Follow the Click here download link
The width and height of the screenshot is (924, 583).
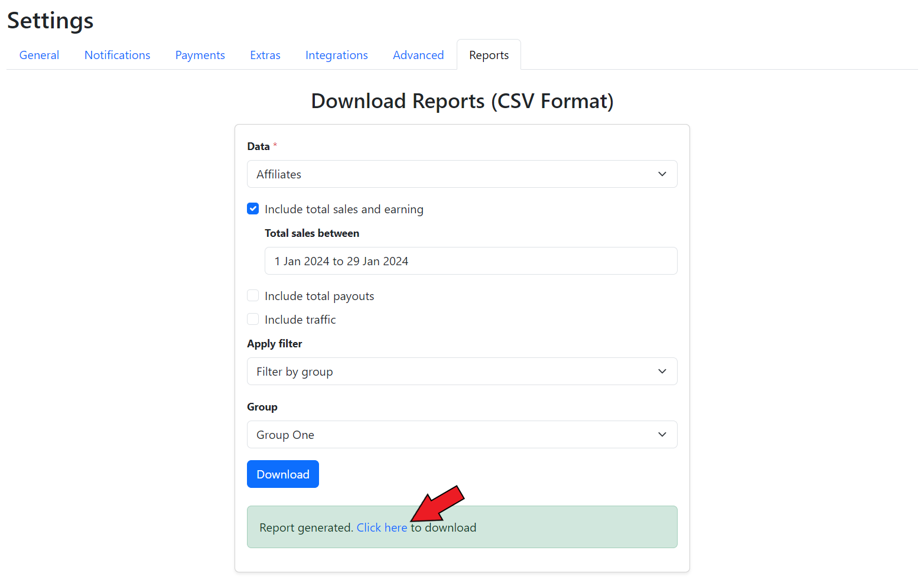382,527
